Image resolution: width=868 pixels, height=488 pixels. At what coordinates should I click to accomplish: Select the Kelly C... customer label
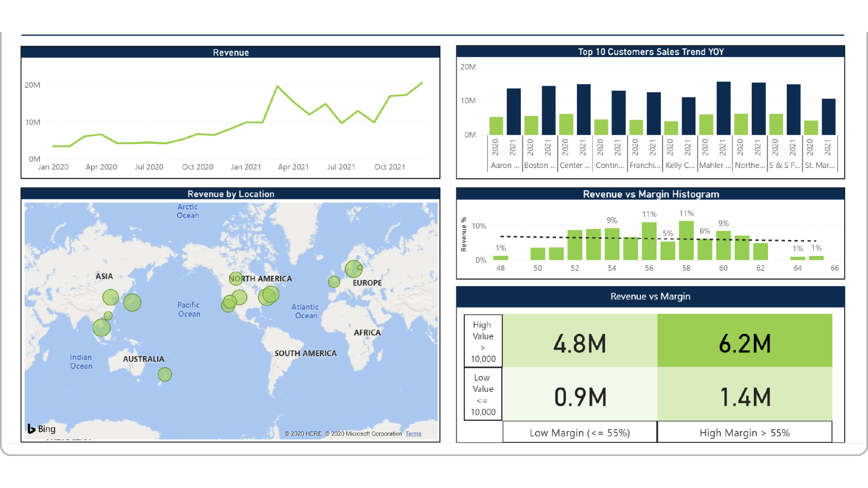pyautogui.click(x=679, y=165)
